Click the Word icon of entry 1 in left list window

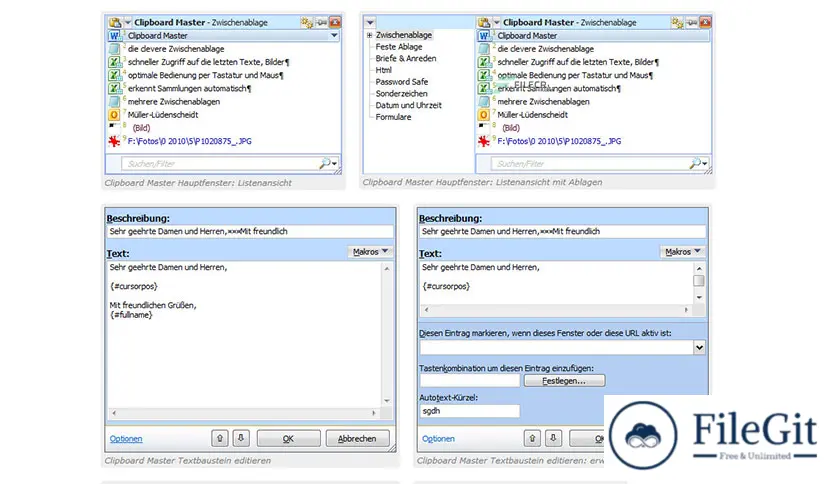pos(114,36)
